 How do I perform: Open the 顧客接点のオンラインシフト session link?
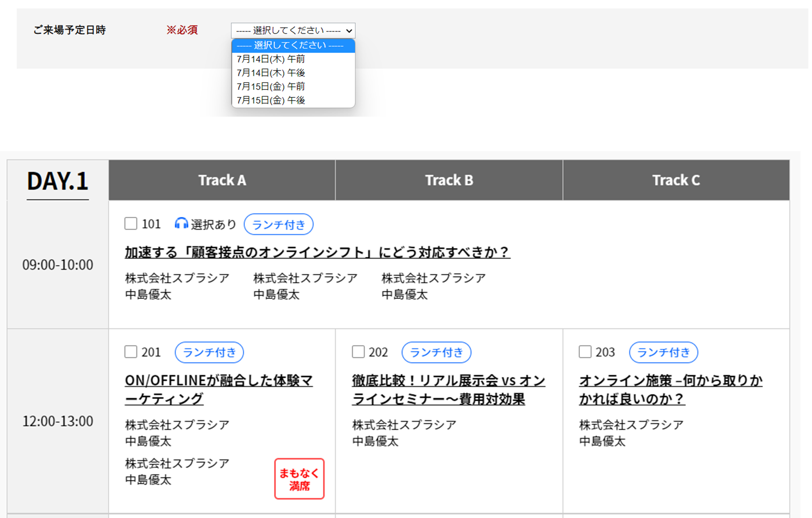click(x=317, y=253)
